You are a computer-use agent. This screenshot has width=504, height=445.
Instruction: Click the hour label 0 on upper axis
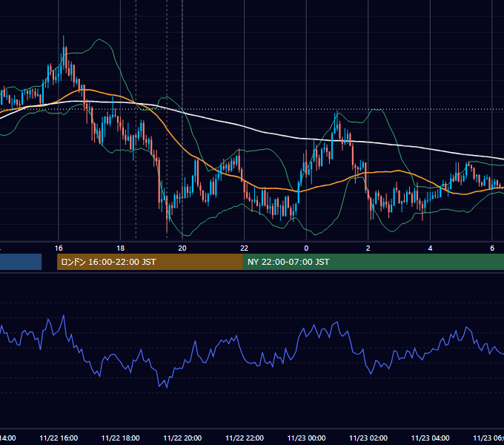[x=306, y=248]
